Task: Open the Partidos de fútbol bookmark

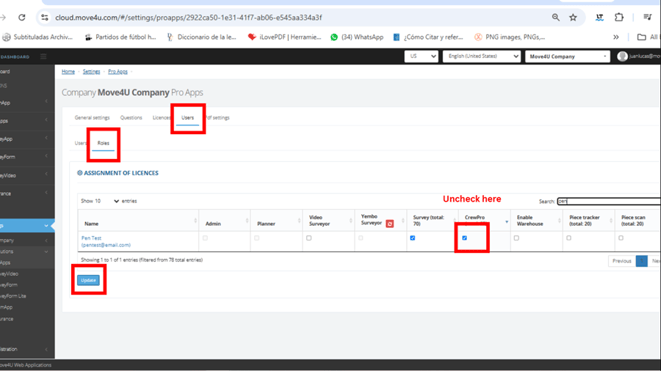Action: pyautogui.click(x=121, y=37)
